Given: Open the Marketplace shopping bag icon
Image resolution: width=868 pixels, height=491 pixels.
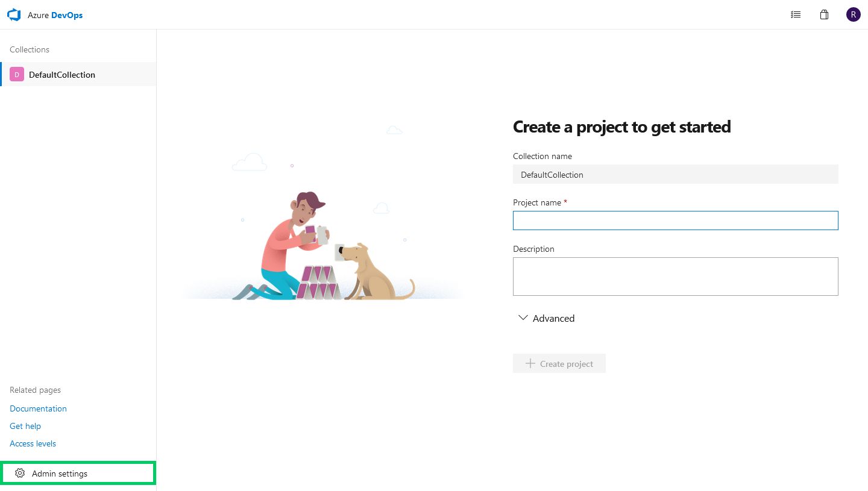Looking at the screenshot, I should click(824, 14).
